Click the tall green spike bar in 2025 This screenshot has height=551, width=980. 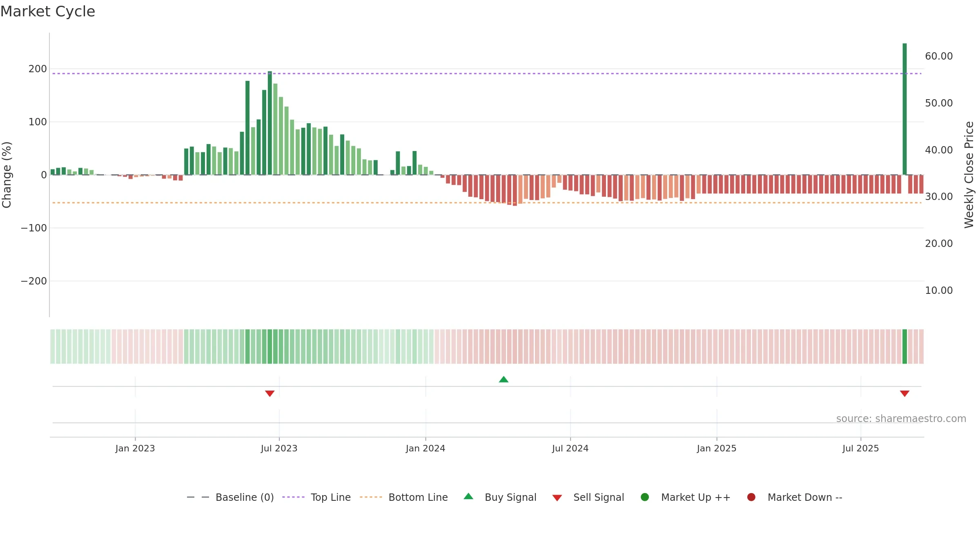click(x=904, y=109)
